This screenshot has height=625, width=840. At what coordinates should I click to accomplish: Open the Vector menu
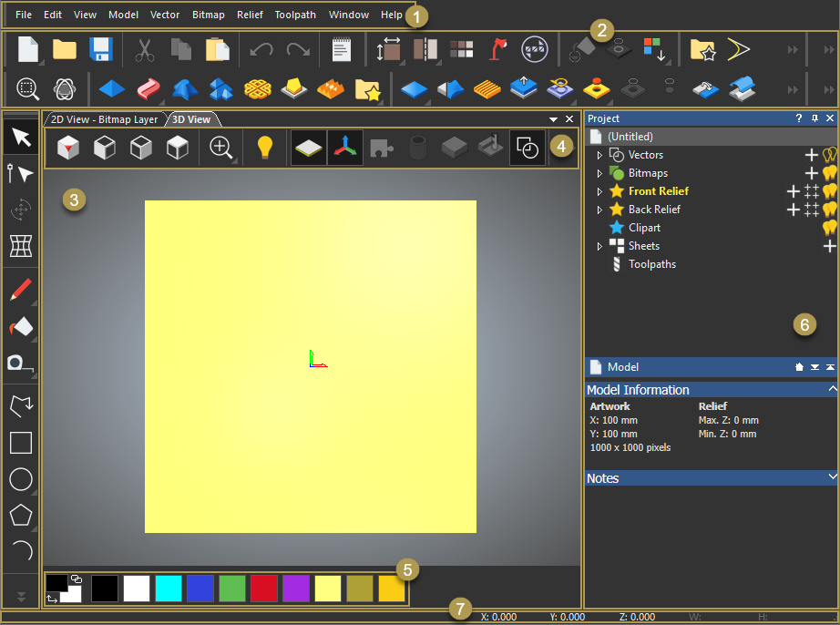[x=165, y=15]
